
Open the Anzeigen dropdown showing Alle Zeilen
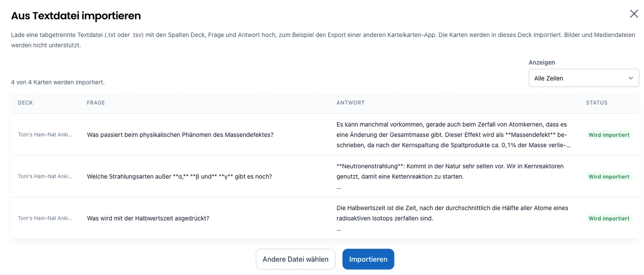(584, 78)
